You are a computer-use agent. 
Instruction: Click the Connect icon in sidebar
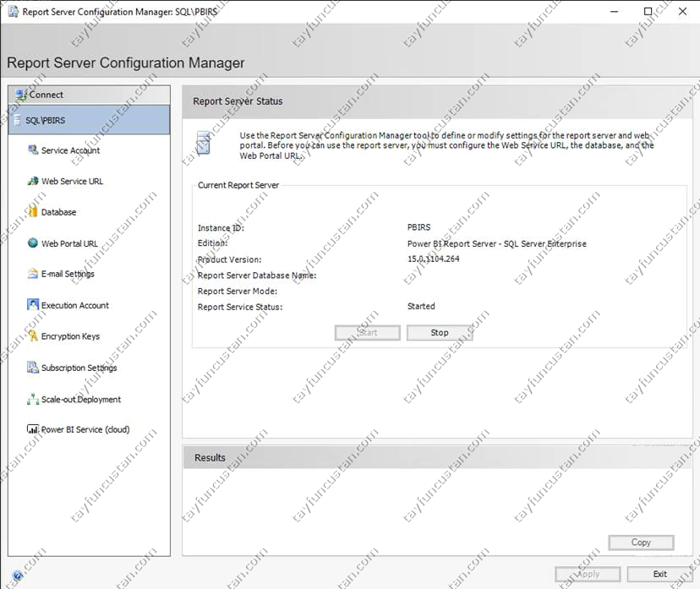point(21,95)
